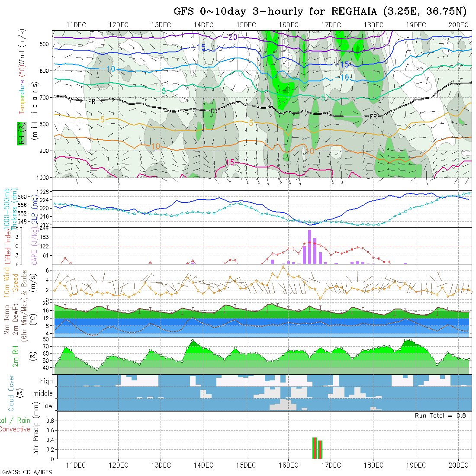Click the chart title mentioning REGHAIA
Viewport: 476px width, 476px height.
(321, 12)
